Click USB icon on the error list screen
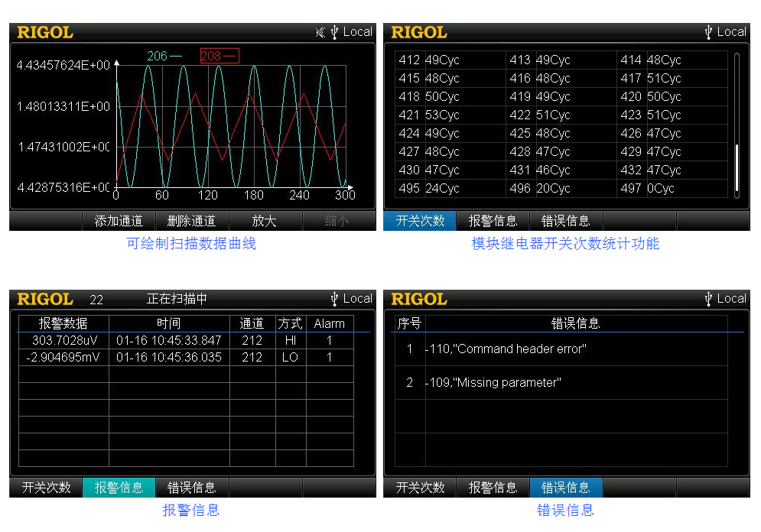This screenshot has height=532, width=761. pyautogui.click(x=708, y=299)
